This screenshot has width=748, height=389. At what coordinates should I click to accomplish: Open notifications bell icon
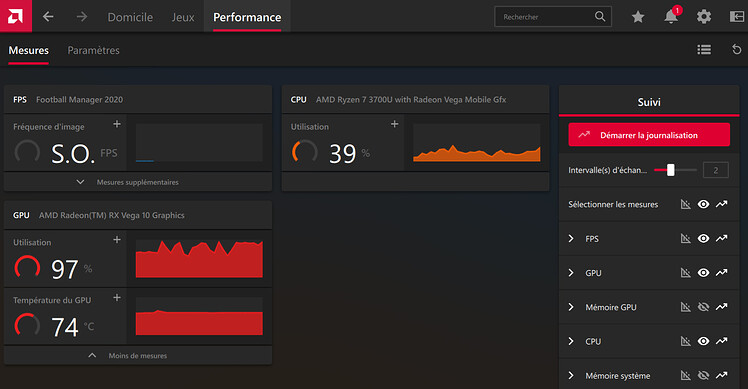click(671, 16)
